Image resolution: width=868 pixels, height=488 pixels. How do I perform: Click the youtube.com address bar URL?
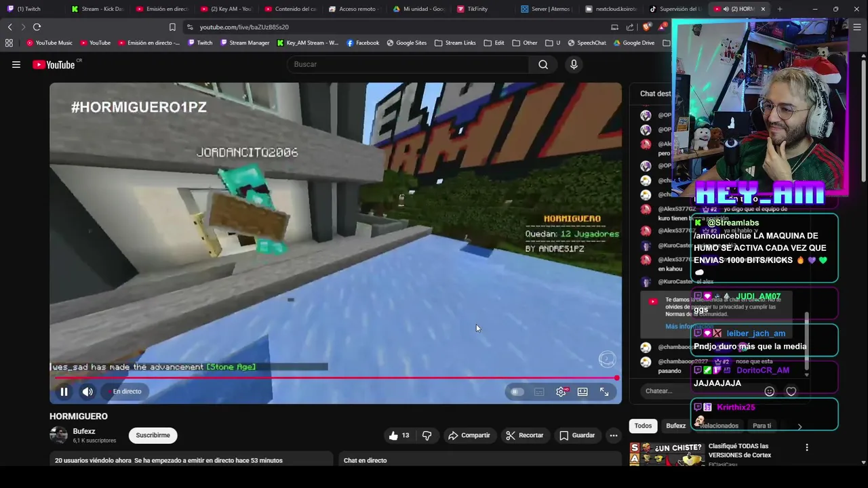244,27
